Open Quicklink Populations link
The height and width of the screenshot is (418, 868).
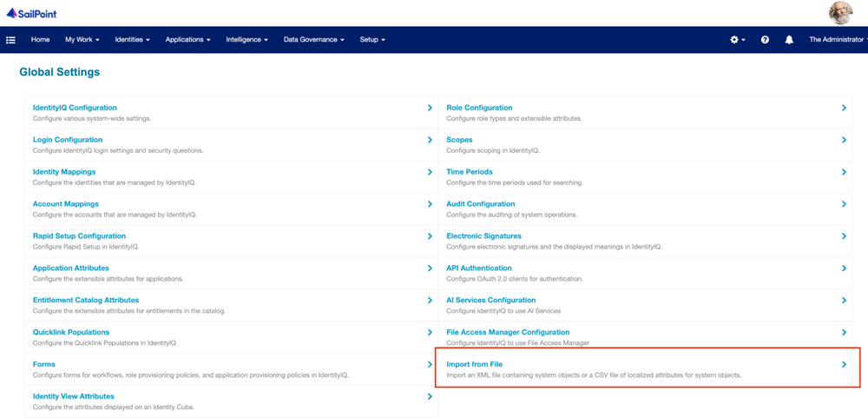[71, 332]
